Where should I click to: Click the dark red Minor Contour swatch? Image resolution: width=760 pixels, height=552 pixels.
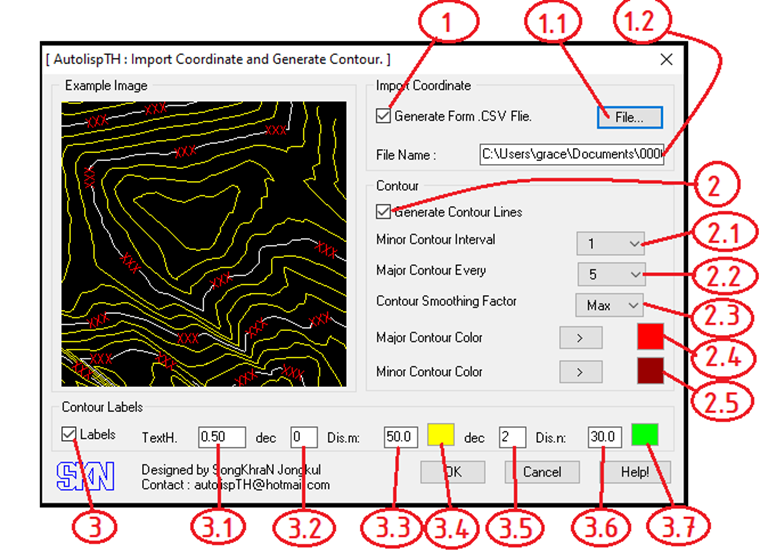coord(650,371)
